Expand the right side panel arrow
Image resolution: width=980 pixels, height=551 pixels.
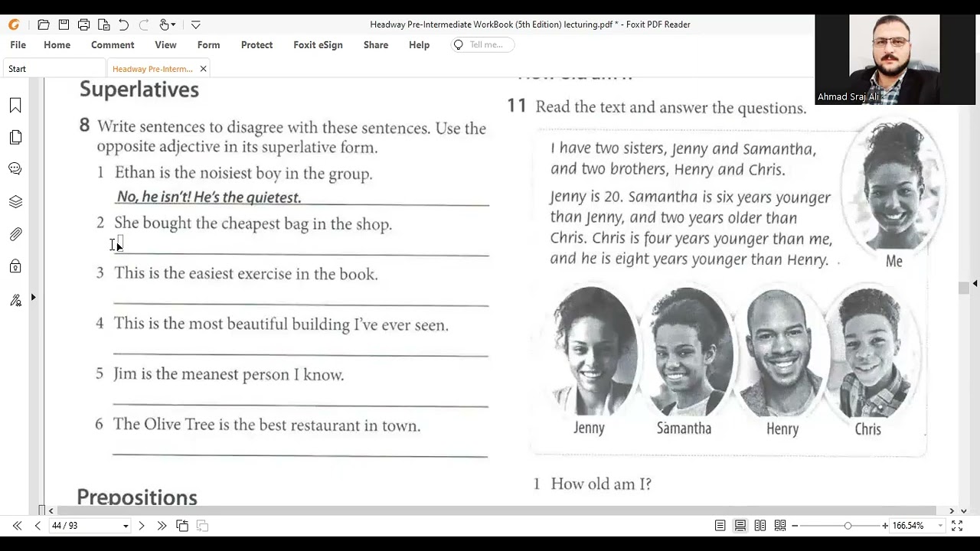click(x=975, y=284)
